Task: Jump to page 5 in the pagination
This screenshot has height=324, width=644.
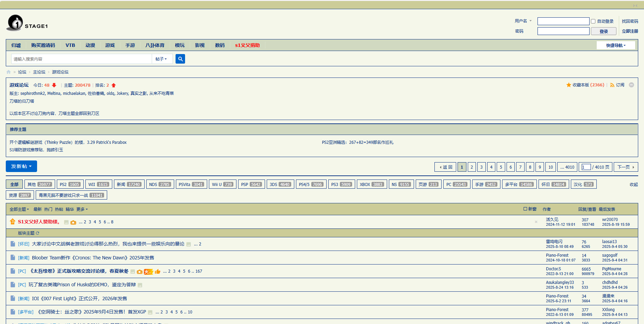Action: point(501,167)
